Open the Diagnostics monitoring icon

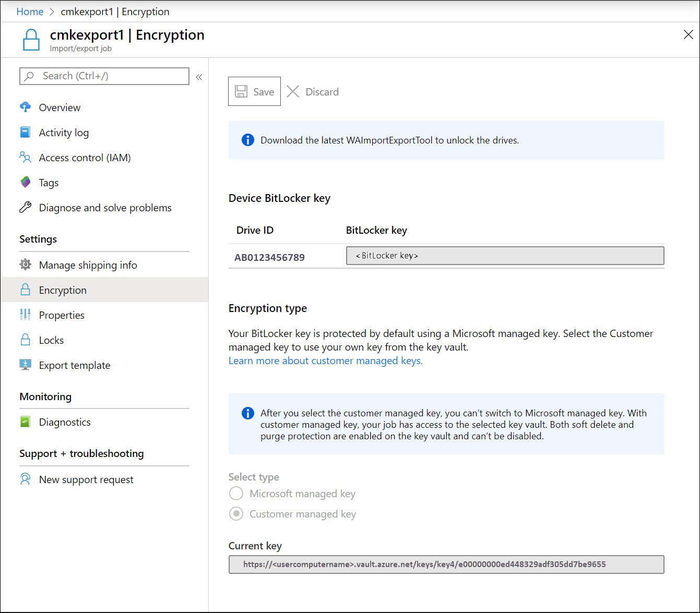pyautogui.click(x=25, y=422)
